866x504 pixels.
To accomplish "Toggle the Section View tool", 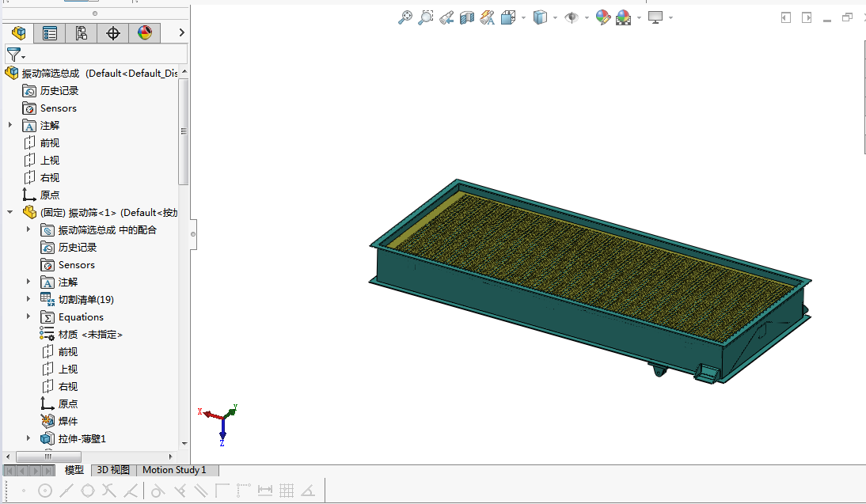I will click(x=467, y=17).
